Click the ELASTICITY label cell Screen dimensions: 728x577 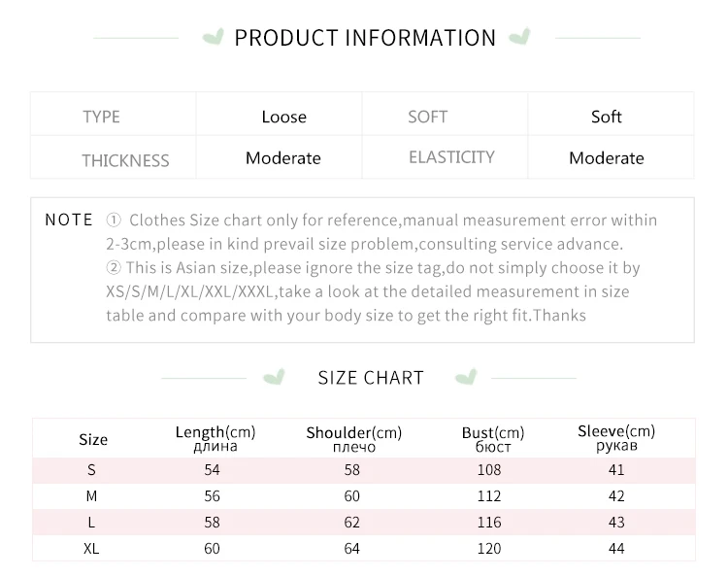(451, 157)
